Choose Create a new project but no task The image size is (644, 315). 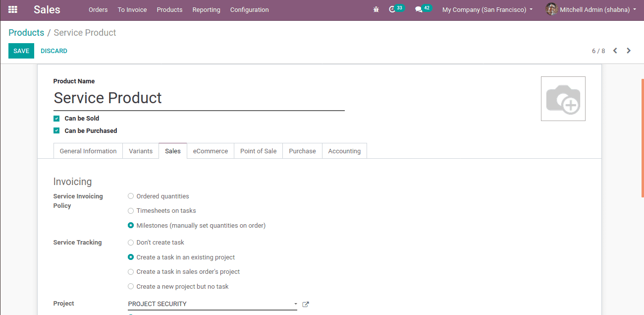pyautogui.click(x=131, y=286)
